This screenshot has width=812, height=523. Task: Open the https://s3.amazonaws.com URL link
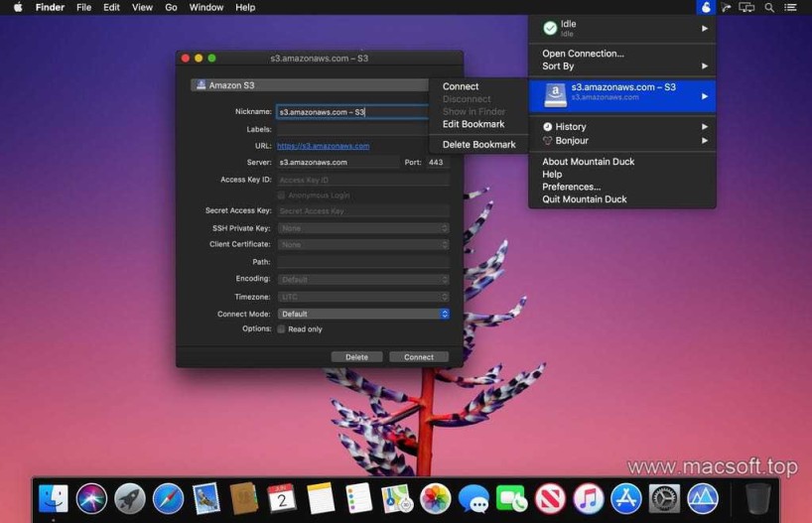323,146
